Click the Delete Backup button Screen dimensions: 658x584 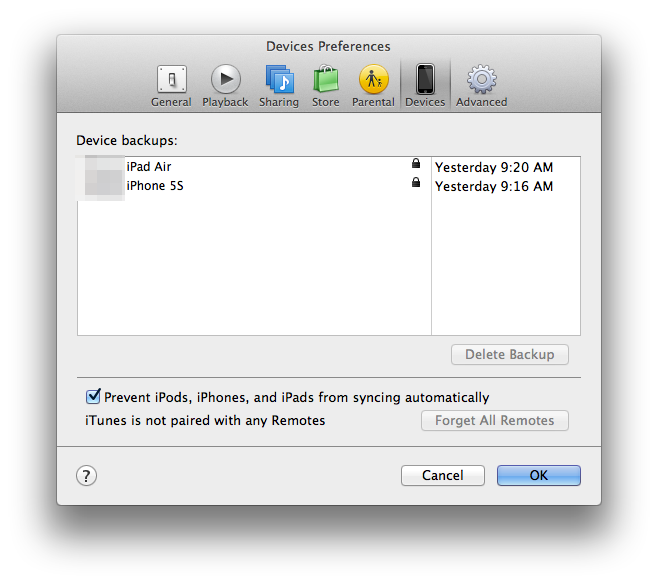tap(510, 355)
